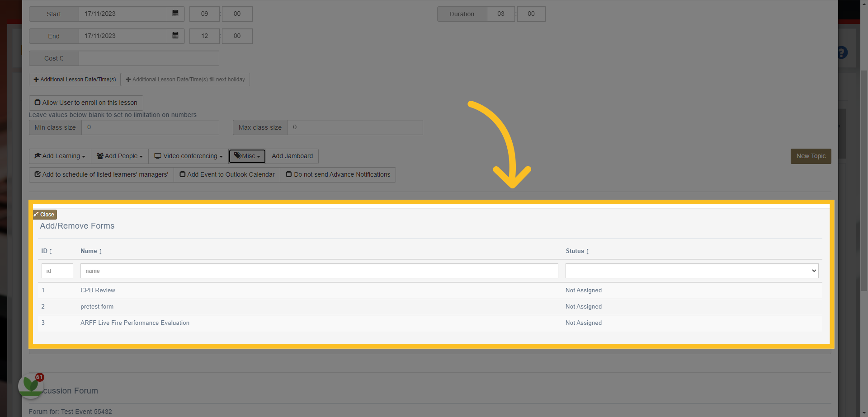Image resolution: width=868 pixels, height=417 pixels.
Task: Click the name filter input field
Action: (x=319, y=271)
